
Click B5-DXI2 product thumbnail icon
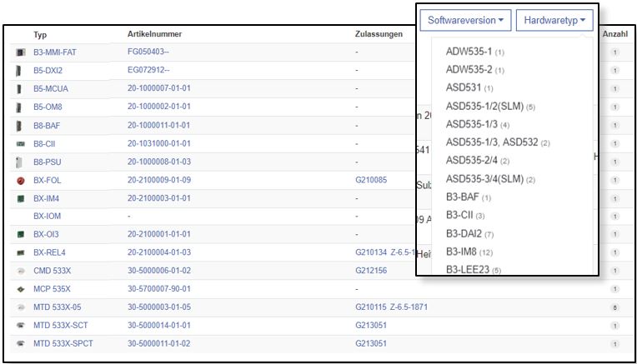[18, 71]
